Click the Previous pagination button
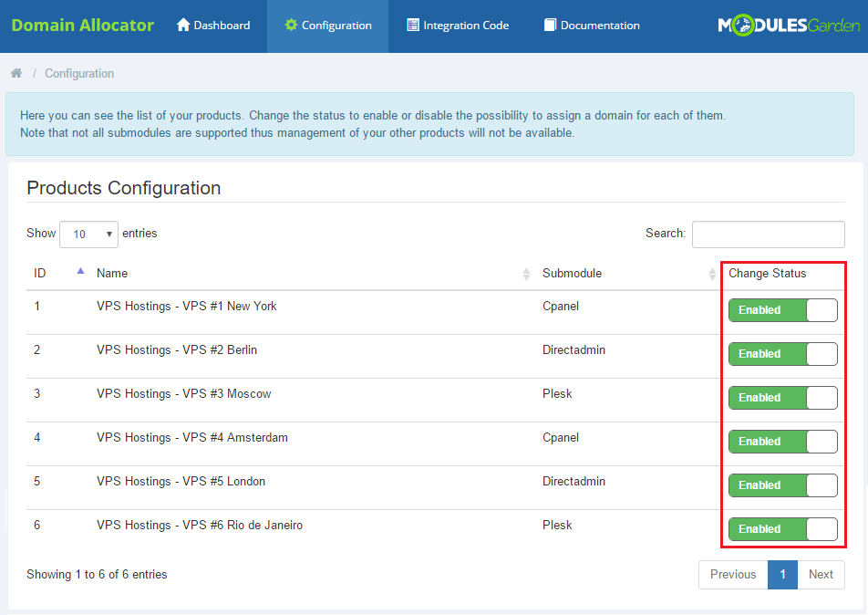868x615 pixels. (733, 575)
